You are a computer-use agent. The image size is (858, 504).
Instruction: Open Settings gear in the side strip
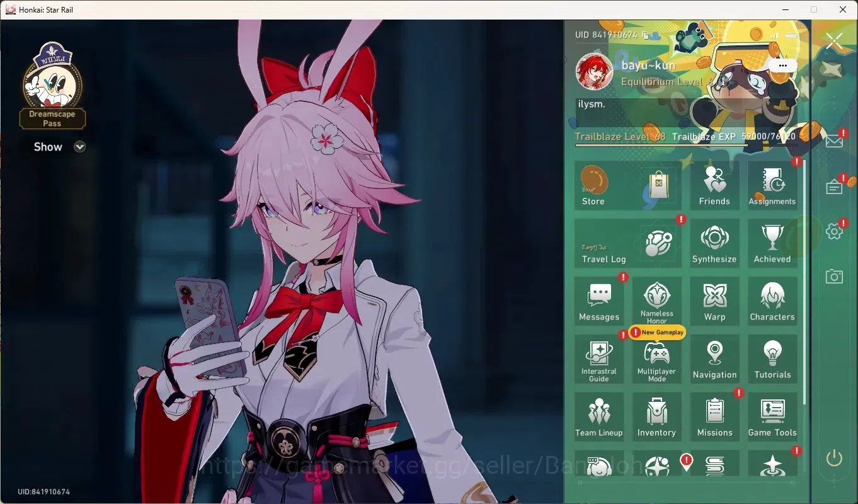pyautogui.click(x=834, y=231)
